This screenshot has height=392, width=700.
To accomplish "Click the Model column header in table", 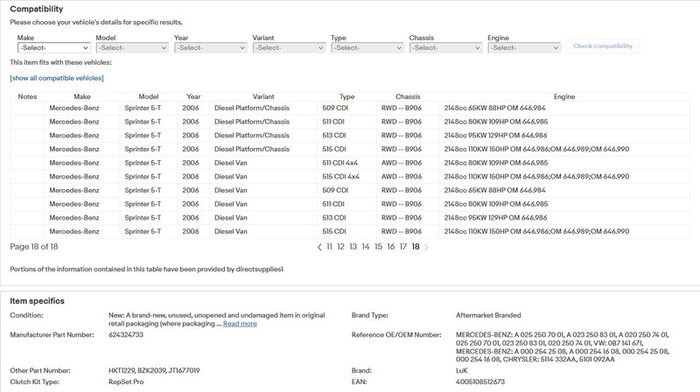I will (149, 96).
